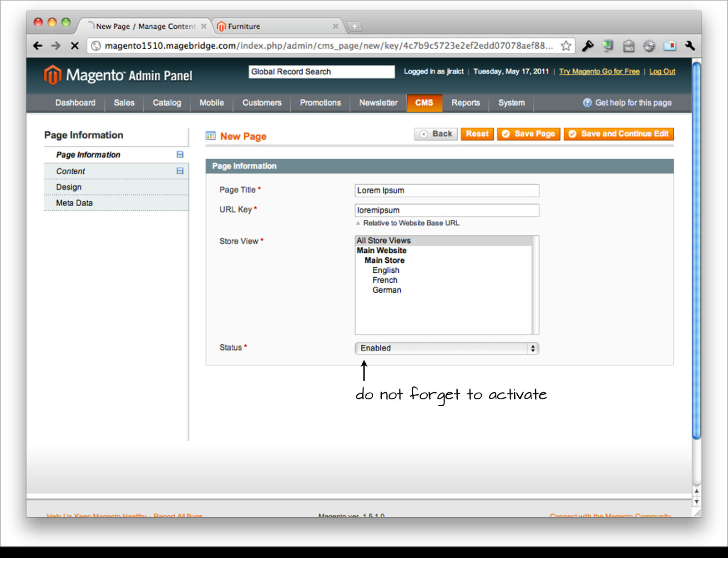Click scroll-down arrow of page scrollbar
728x561 pixels.
click(x=697, y=502)
